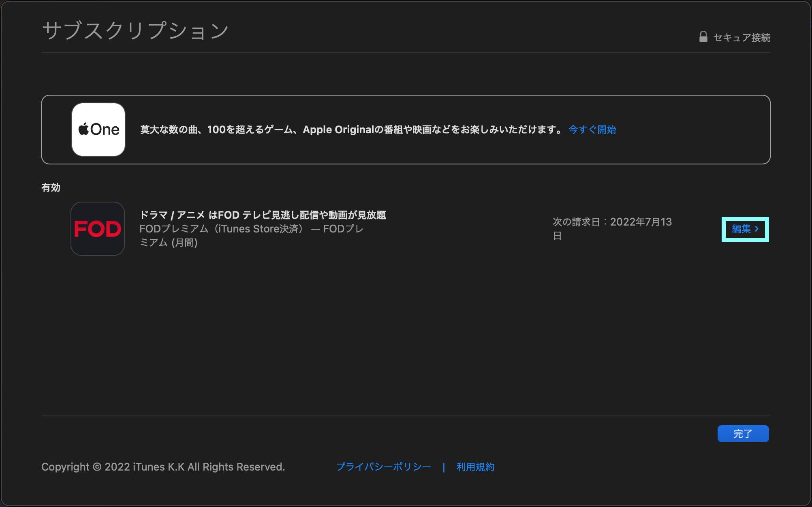Click the セキュア接続 label

(741, 38)
